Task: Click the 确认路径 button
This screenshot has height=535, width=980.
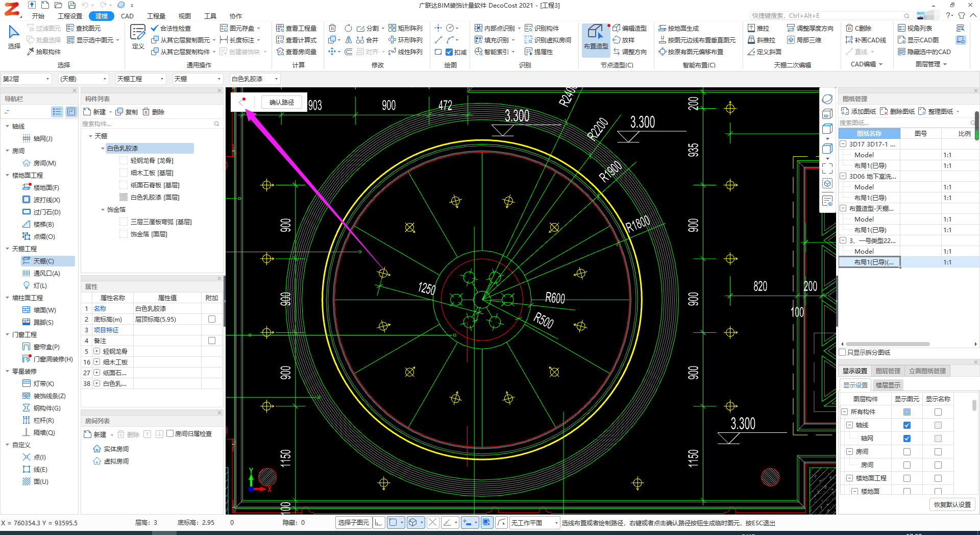Action: (x=282, y=102)
